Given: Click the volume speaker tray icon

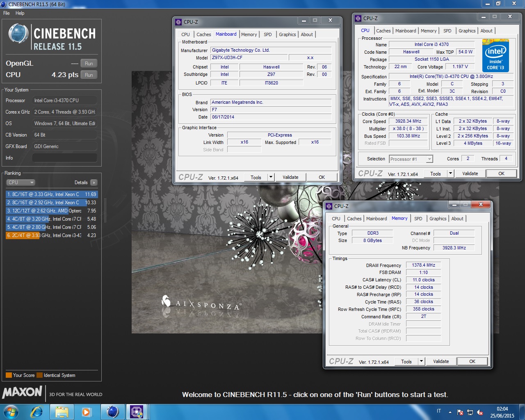Looking at the screenshot, I should [480, 412].
